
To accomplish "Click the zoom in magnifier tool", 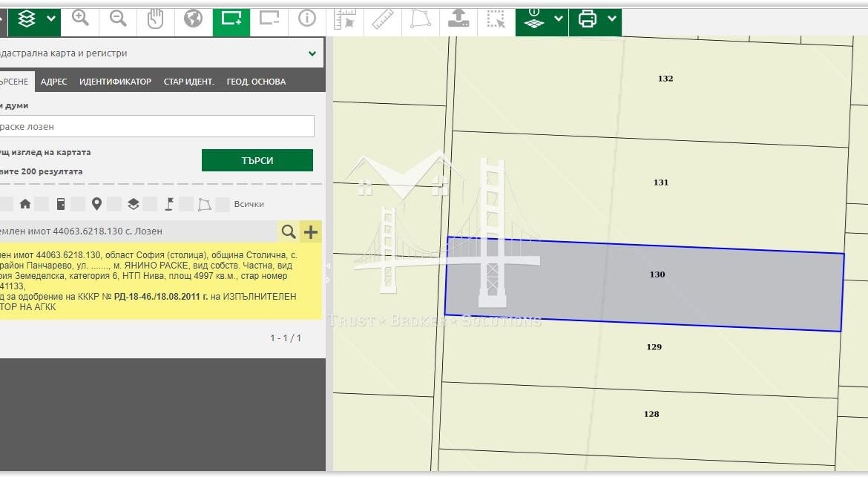I will coord(80,19).
